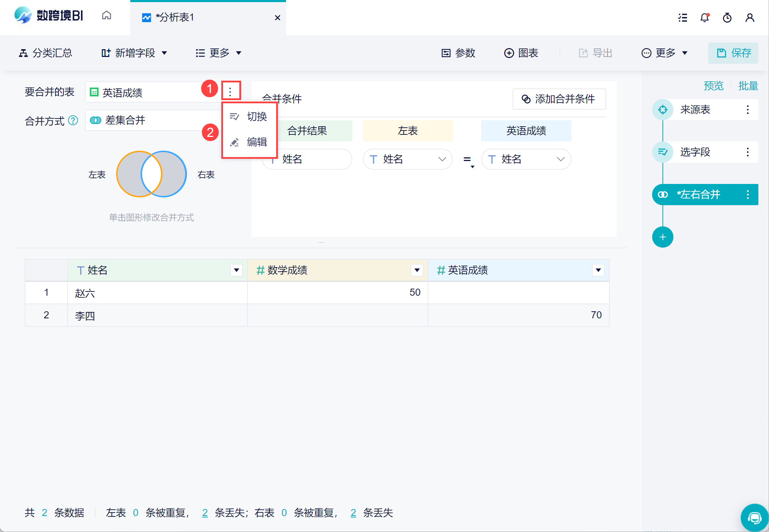This screenshot has width=769, height=532.
Task: Click the plus button to add step
Action: [x=662, y=237]
